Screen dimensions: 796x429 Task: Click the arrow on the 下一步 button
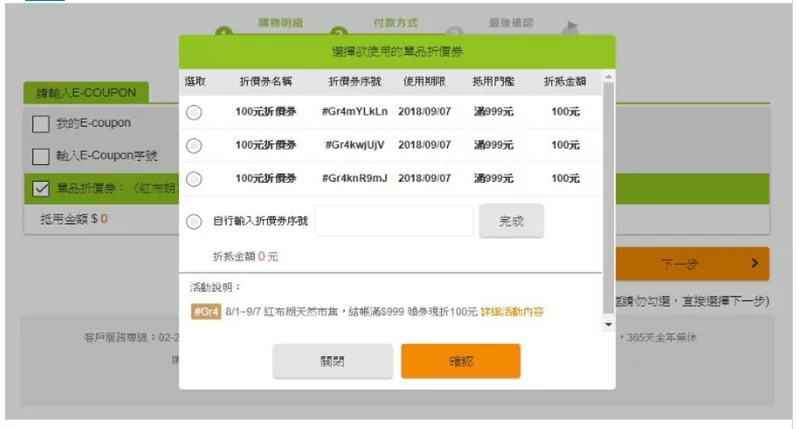[x=754, y=264]
